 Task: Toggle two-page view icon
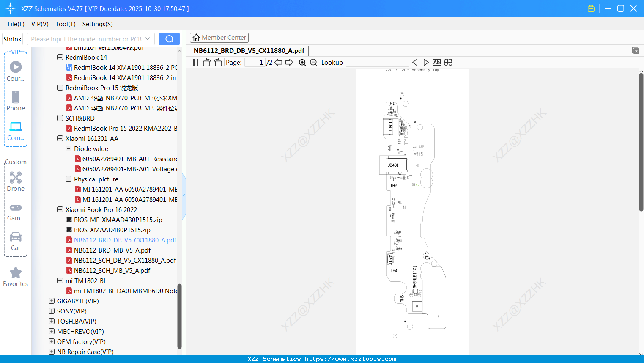[194, 62]
